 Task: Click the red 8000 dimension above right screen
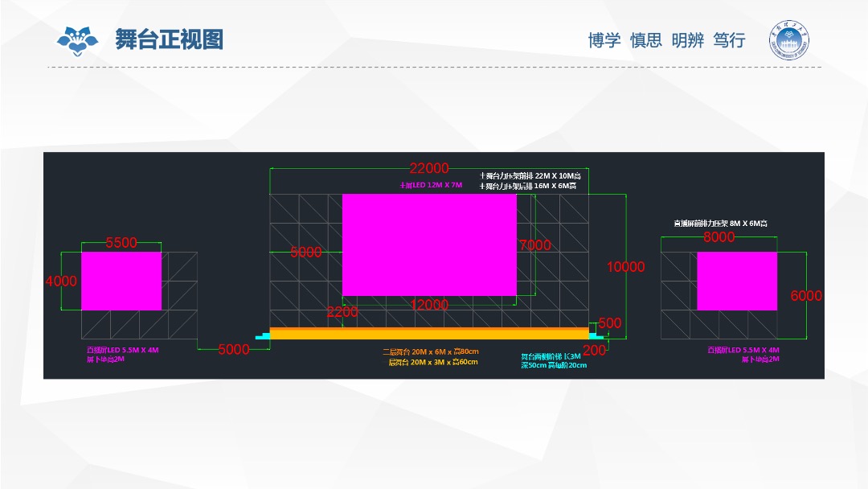[x=719, y=237]
